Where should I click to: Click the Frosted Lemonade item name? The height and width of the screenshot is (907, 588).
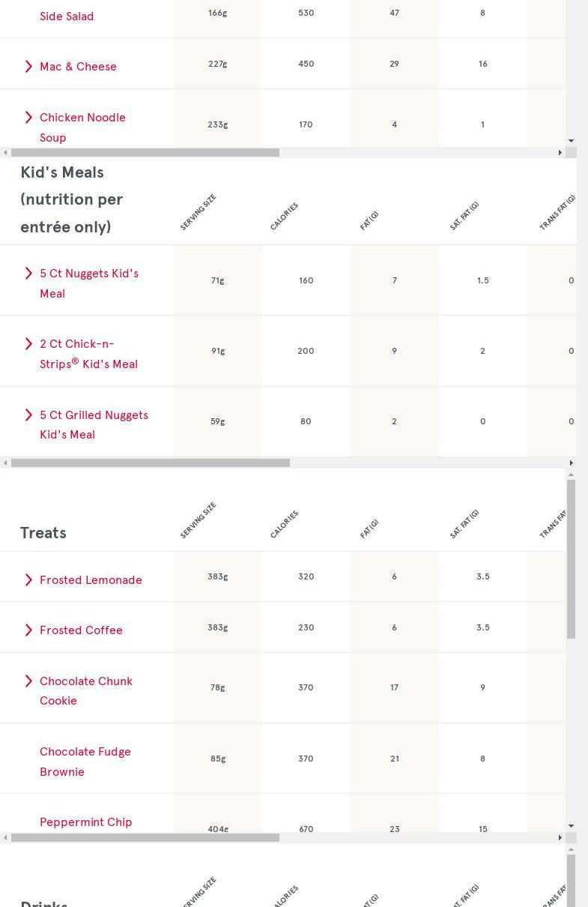[91, 580]
